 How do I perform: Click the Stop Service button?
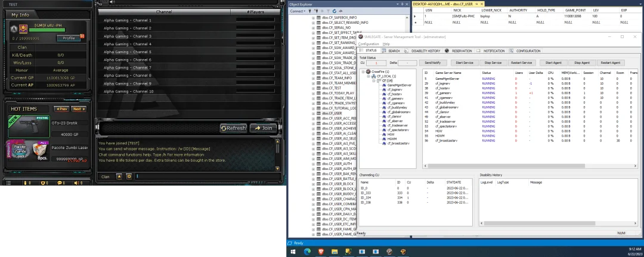coord(493,63)
